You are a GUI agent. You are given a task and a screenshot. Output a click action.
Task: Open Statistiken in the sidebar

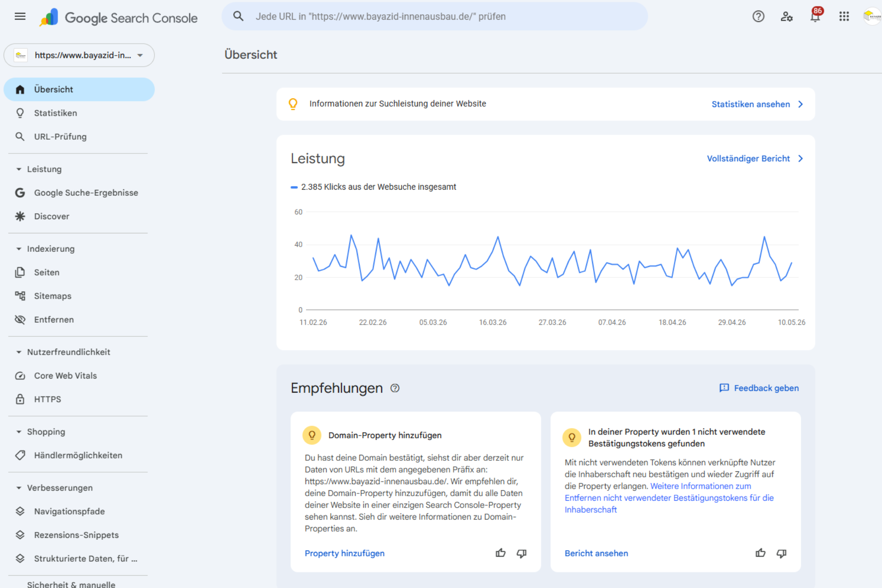pyautogui.click(x=79, y=113)
